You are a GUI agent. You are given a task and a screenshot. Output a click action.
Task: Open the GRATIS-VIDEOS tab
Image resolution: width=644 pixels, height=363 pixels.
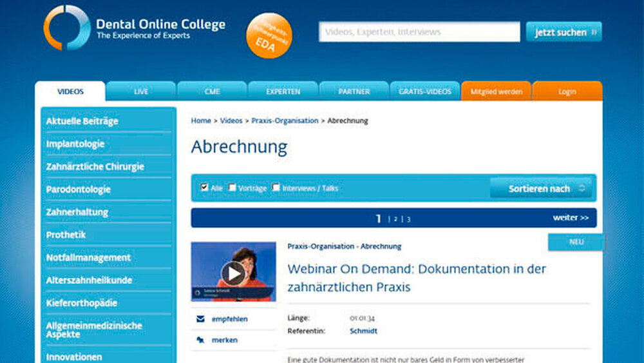tap(424, 92)
